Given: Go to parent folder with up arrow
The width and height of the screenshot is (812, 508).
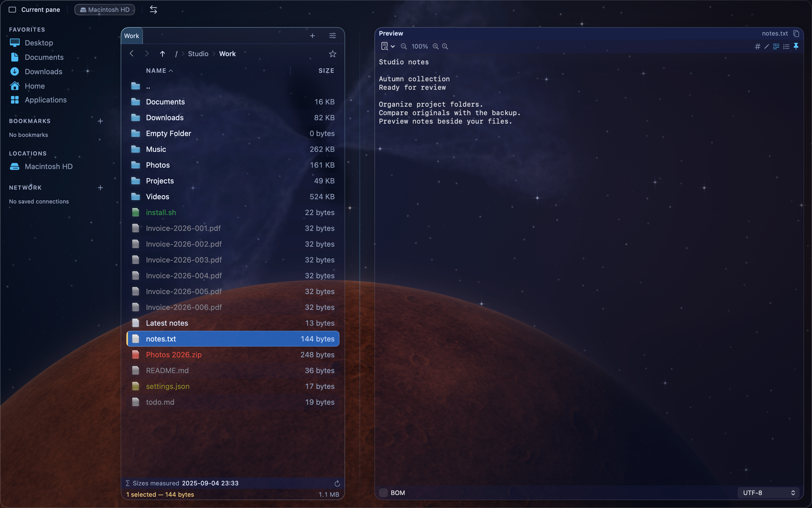Looking at the screenshot, I should (162, 54).
